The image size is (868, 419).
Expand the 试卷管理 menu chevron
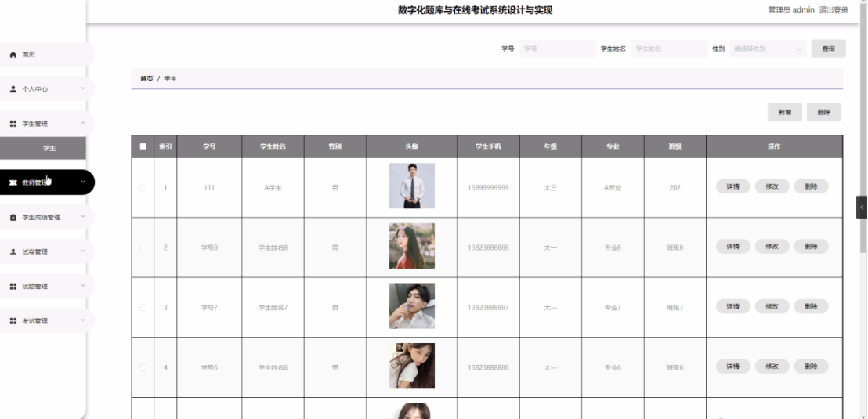pyautogui.click(x=83, y=251)
